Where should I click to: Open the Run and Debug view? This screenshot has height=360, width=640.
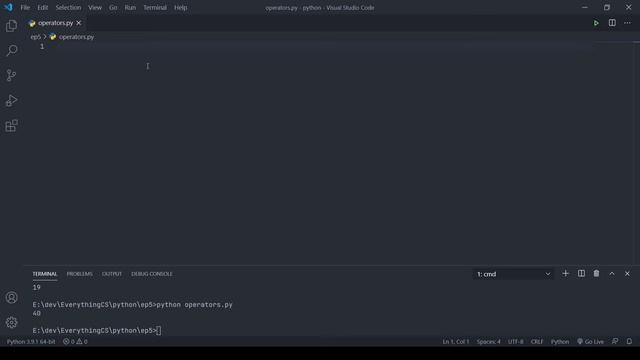pos(11,100)
